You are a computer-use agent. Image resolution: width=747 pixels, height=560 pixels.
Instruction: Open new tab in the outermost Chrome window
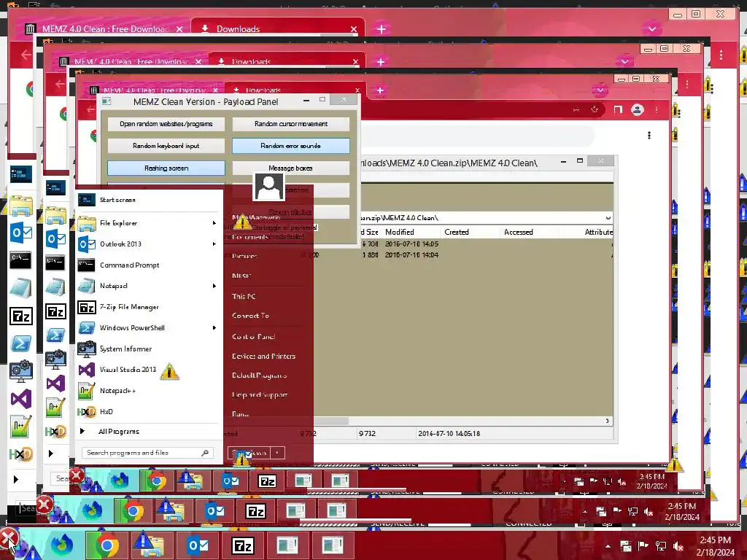point(381,29)
